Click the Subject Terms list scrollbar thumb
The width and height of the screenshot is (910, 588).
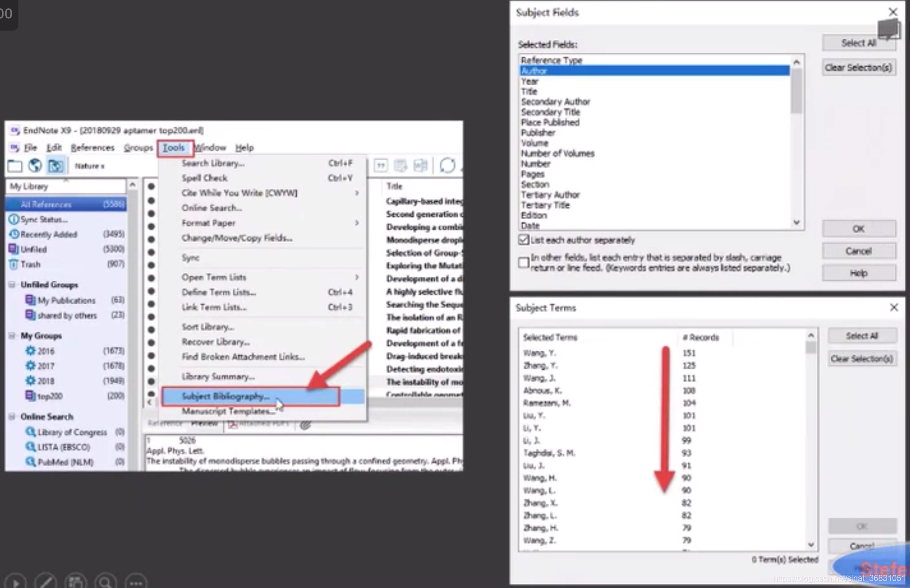pyautogui.click(x=811, y=348)
